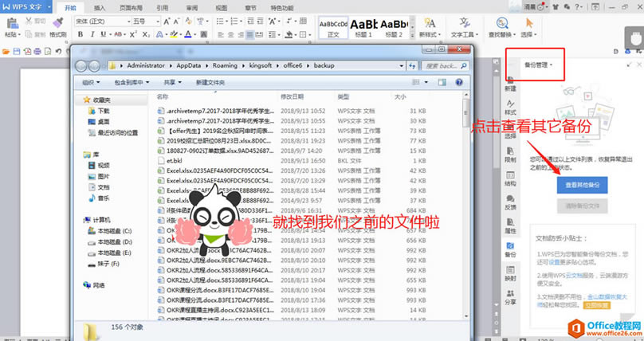Select 本地磁盘 (C:) in Explorer tree

tap(114, 231)
